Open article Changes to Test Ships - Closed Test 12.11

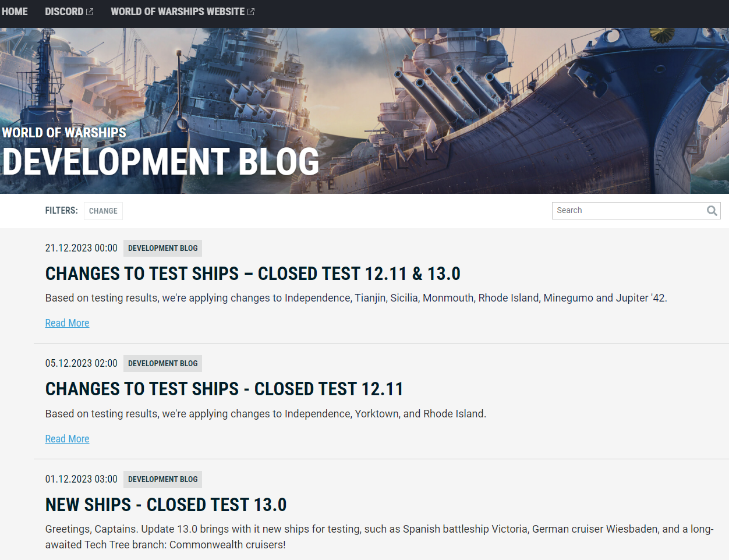[224, 389]
